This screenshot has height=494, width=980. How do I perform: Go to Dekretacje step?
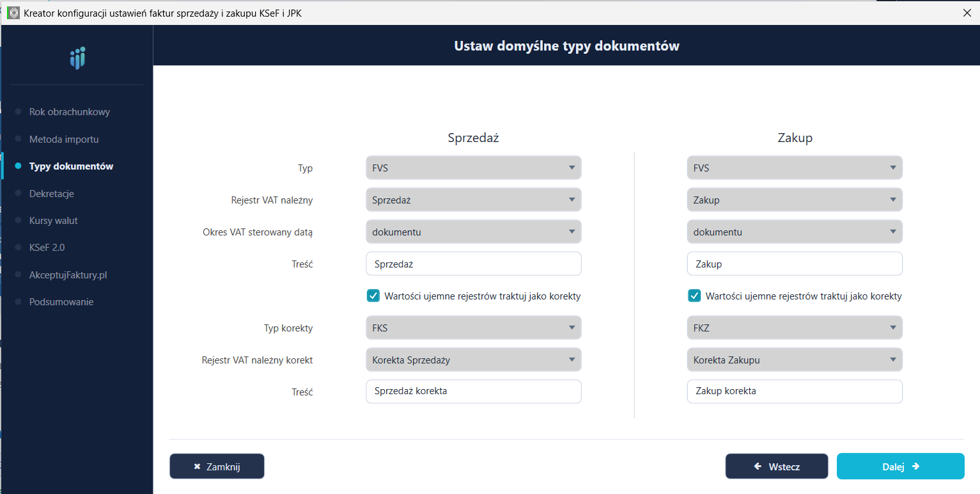(52, 193)
